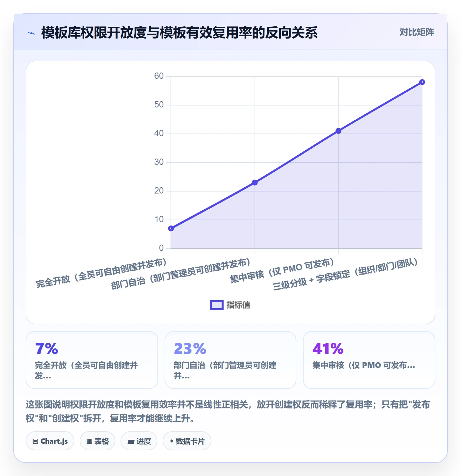Select the data point at value 7
This screenshot has width=461, height=476.
point(171,228)
